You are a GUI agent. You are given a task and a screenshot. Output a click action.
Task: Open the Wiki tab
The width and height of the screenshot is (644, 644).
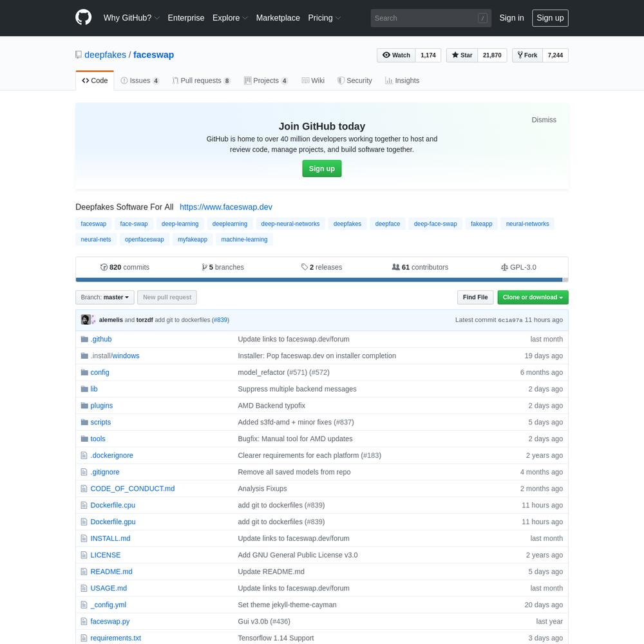(x=314, y=80)
